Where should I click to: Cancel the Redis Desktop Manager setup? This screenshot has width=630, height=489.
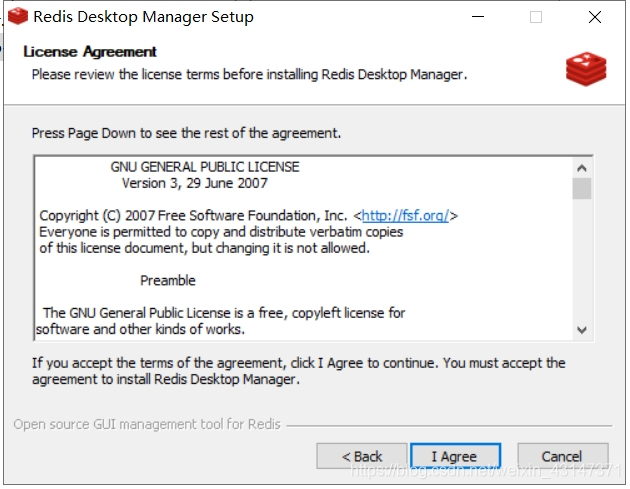(562, 456)
